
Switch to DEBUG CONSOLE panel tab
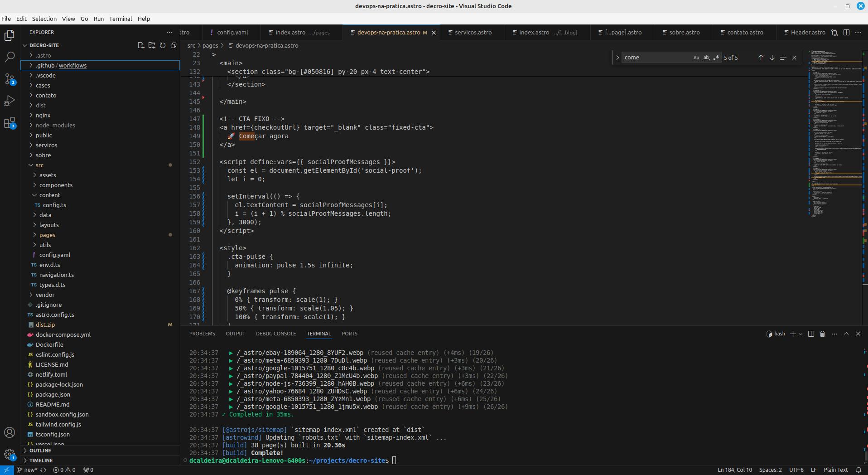click(x=276, y=334)
